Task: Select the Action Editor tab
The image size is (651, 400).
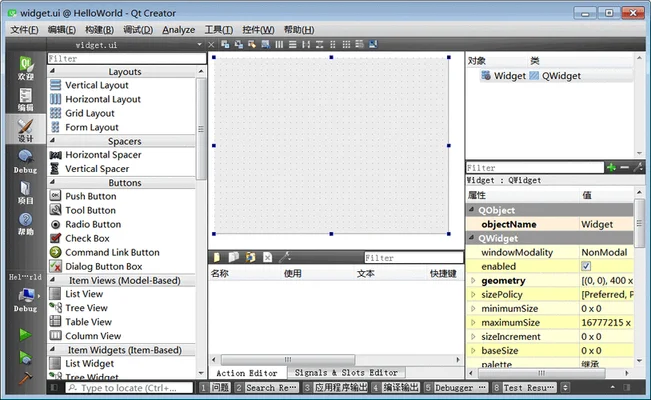Action: coord(247,373)
